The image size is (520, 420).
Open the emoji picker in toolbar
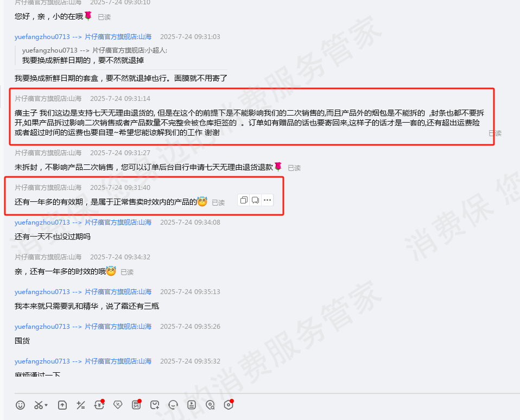click(20, 405)
